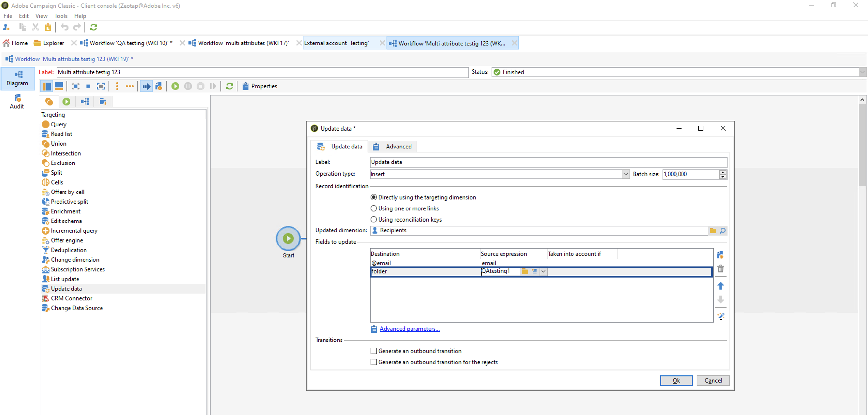Select the Deduplication activity in list
The image size is (868, 415).
(x=68, y=250)
